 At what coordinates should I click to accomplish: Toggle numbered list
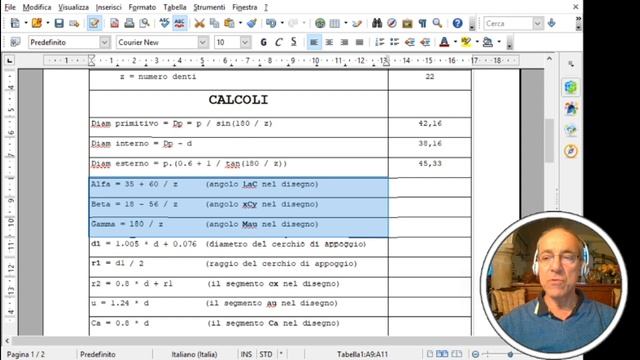click(x=380, y=42)
